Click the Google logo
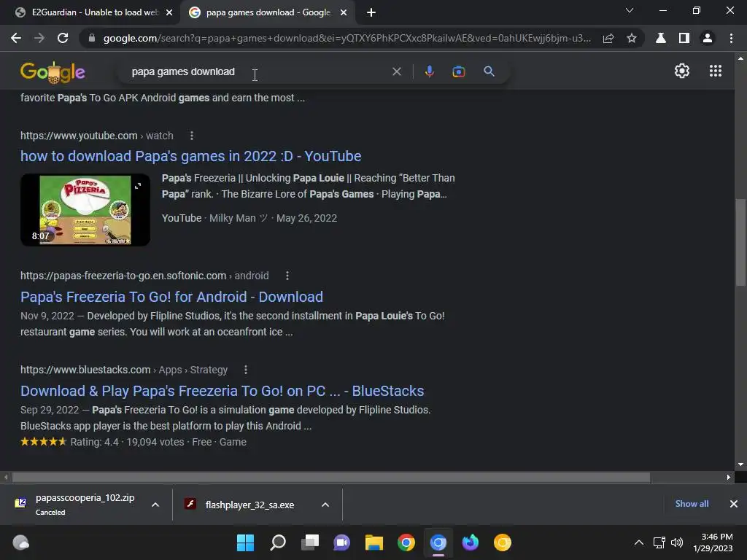Viewport: 747px width, 560px height. click(x=53, y=72)
